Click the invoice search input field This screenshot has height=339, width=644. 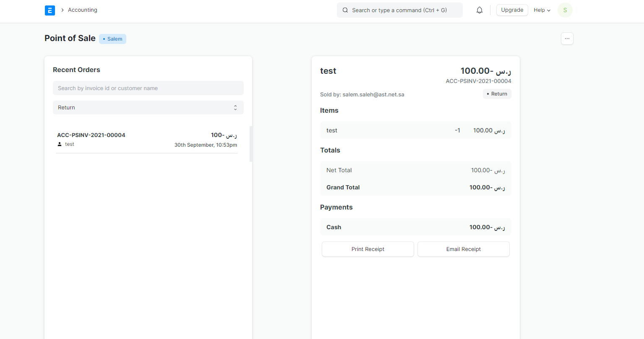tap(148, 88)
